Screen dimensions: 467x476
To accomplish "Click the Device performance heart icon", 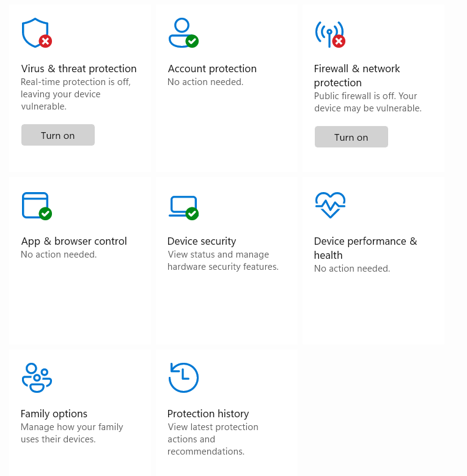I will click(330, 205).
